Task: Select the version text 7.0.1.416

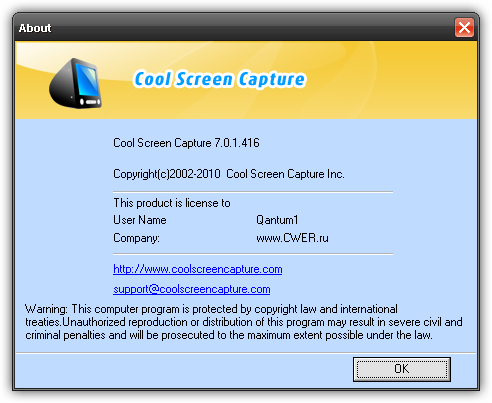Action: pyautogui.click(x=237, y=143)
